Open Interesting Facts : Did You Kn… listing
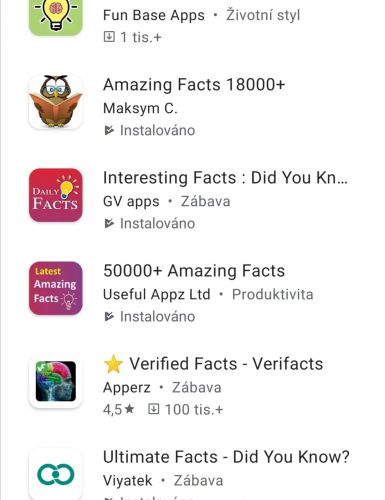This screenshot has width=385, height=500. coord(225,177)
